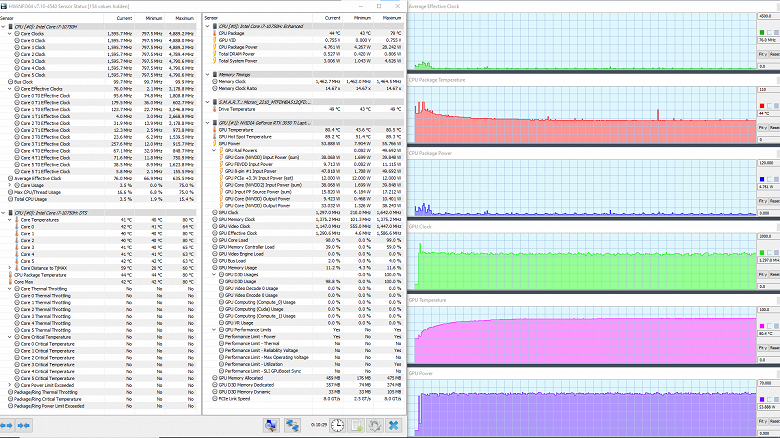Image resolution: width=780 pixels, height=438 pixels.
Task: Expand the Core Usage tree node
Action: click(9, 185)
